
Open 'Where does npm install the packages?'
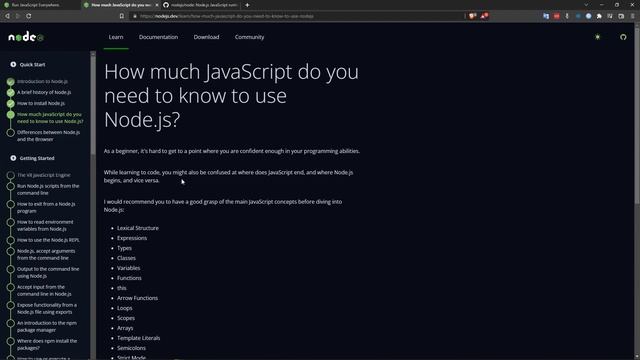(47, 344)
